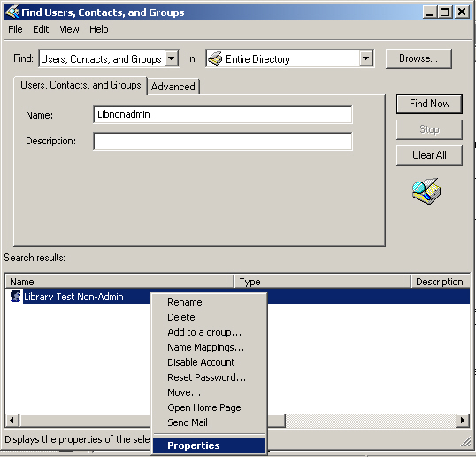The image size is (476, 457).
Task: Select Send Mail in context menu
Action: click(209, 422)
